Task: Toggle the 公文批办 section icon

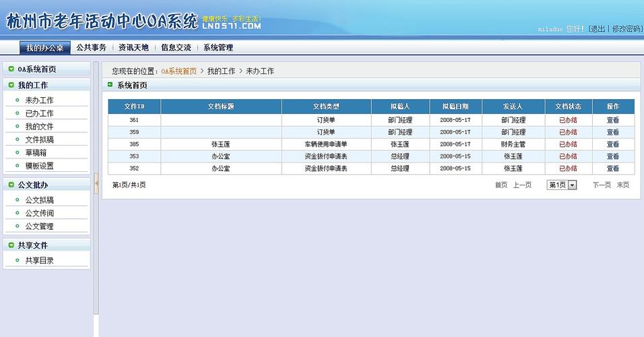Action: click(11, 185)
